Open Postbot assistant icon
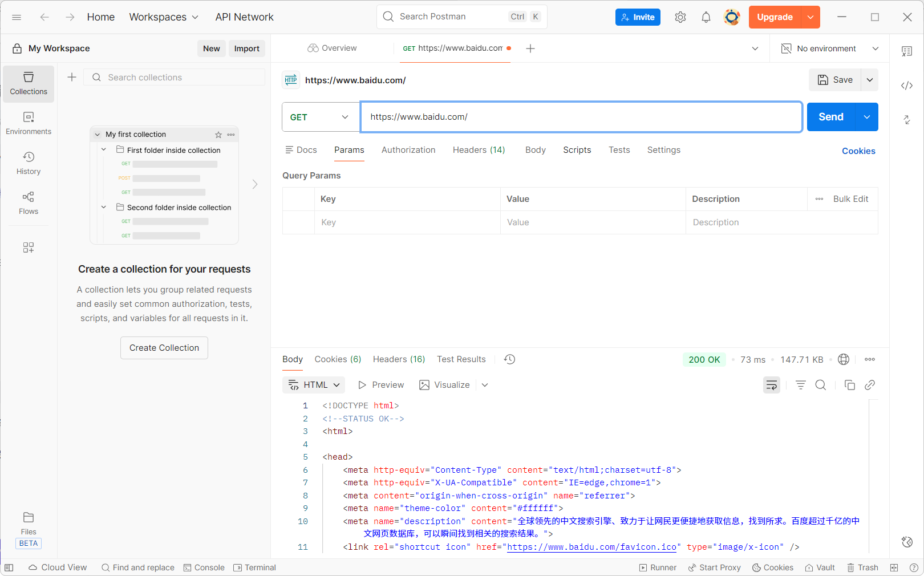Image resolution: width=924 pixels, height=576 pixels. 907,542
